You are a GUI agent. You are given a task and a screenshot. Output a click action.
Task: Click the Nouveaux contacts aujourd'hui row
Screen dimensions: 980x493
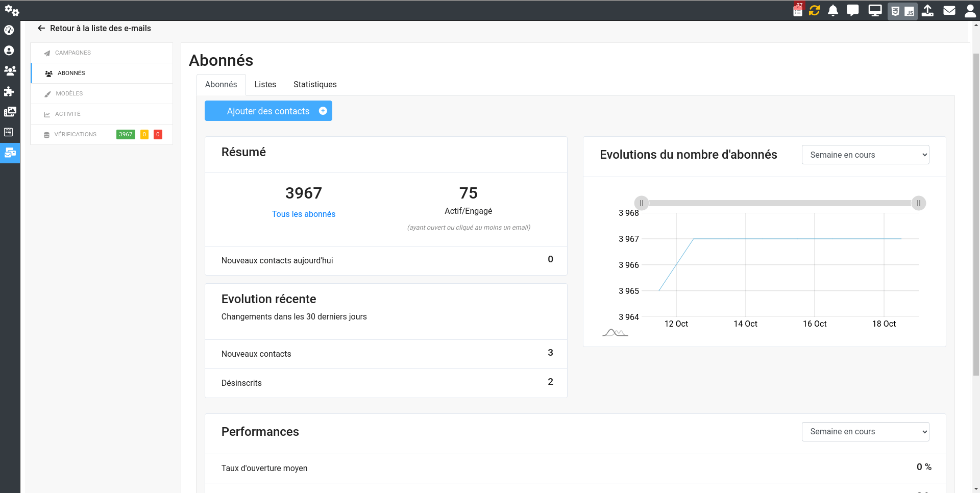[386, 260]
